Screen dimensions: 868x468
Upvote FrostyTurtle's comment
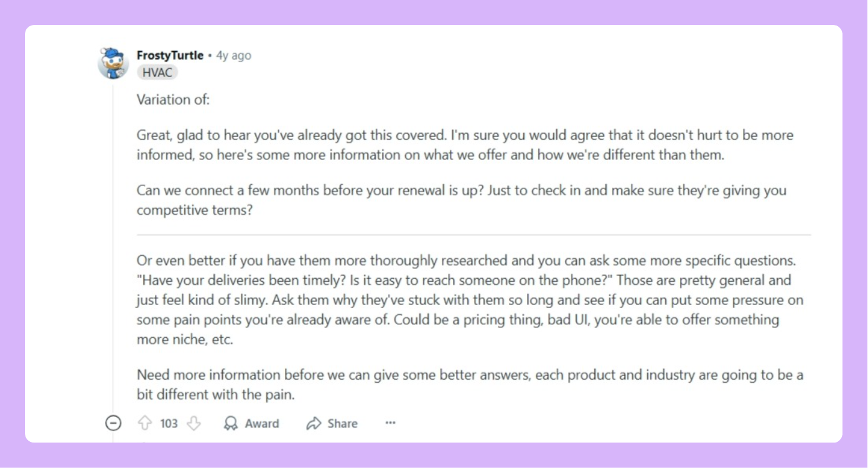[144, 424]
